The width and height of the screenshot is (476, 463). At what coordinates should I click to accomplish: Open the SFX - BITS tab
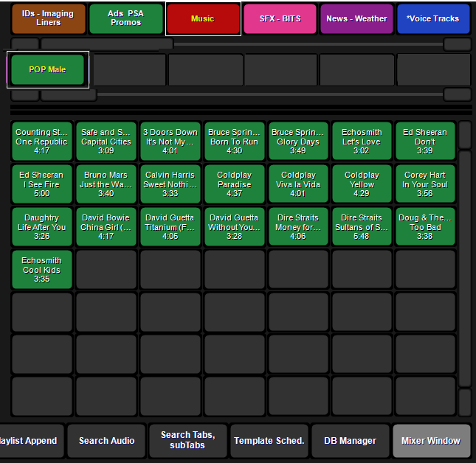[280, 18]
